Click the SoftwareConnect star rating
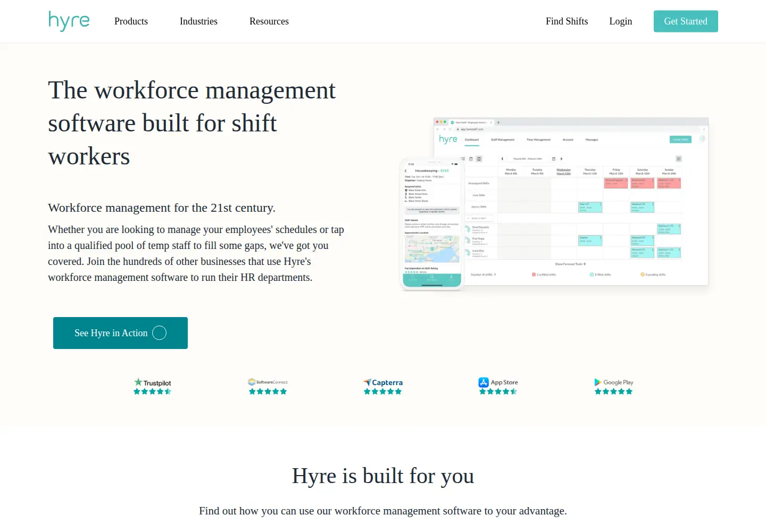Image resolution: width=766 pixels, height=532 pixels. pyautogui.click(x=268, y=392)
